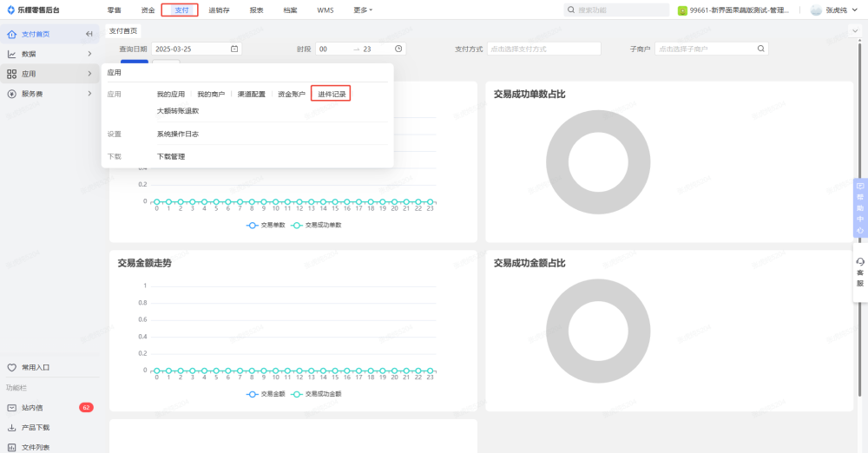Open the 资金 top menu

[x=148, y=10]
